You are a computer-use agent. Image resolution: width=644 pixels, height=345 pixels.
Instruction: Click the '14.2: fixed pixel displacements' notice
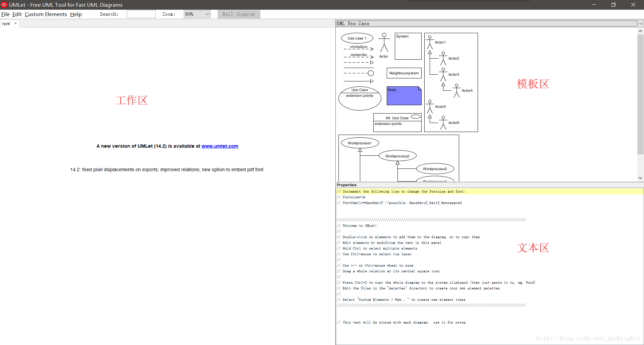(x=167, y=169)
